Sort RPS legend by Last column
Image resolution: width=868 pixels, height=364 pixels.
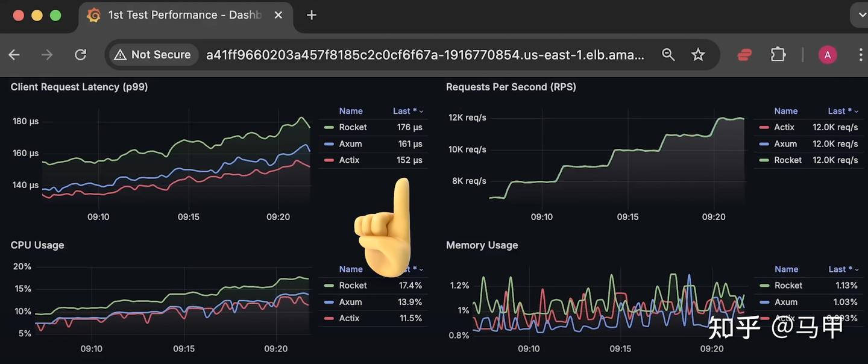[843, 111]
